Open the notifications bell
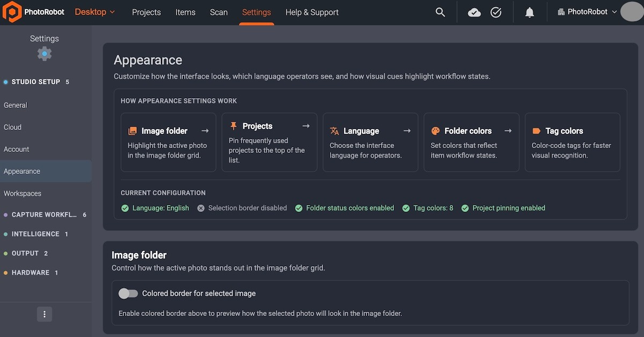Viewport: 644px width, 337px height. tap(530, 12)
